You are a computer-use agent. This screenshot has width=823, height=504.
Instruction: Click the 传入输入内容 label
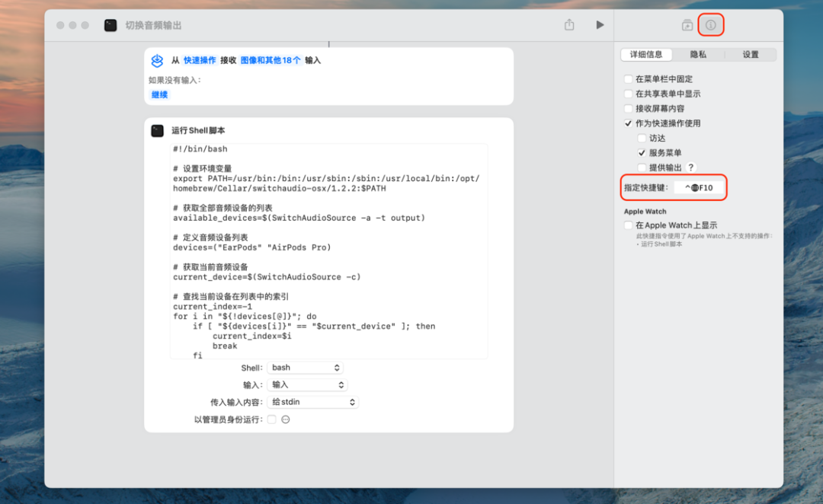(236, 402)
